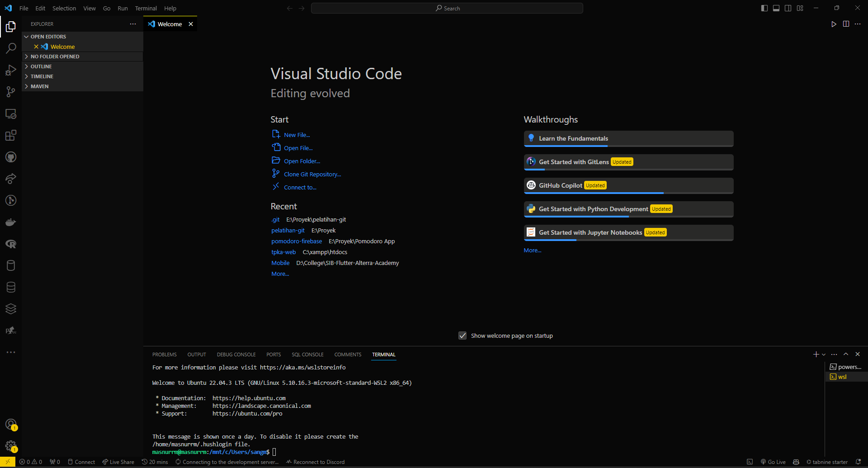This screenshot has height=468, width=868.
Task: Switch to the Debug Console tab
Action: tap(236, 355)
